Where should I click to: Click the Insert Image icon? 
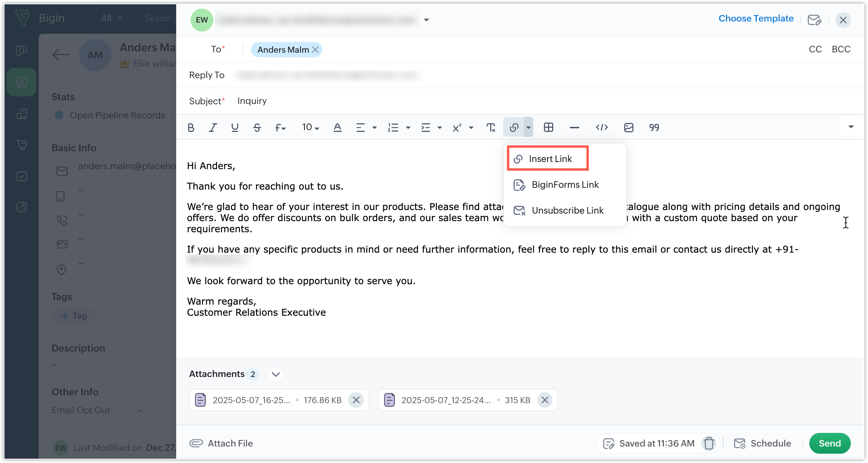click(x=628, y=128)
